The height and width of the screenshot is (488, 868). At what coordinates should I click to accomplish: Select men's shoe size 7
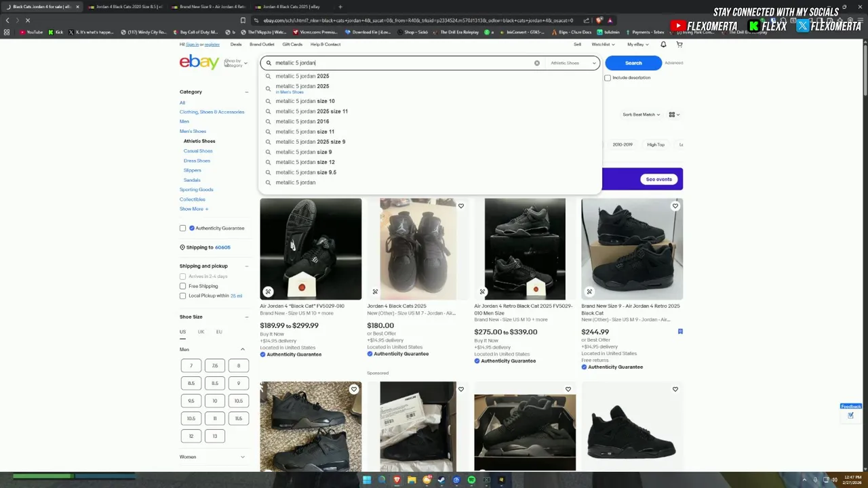[x=191, y=366]
